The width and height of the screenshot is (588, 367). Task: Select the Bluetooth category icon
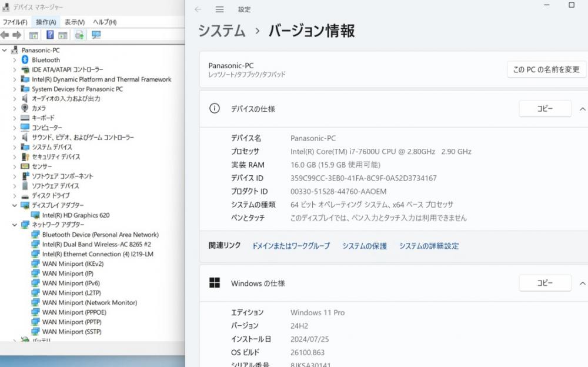point(25,59)
